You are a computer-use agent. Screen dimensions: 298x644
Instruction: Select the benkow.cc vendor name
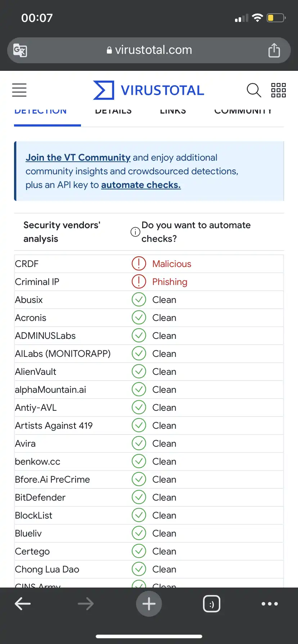37,461
